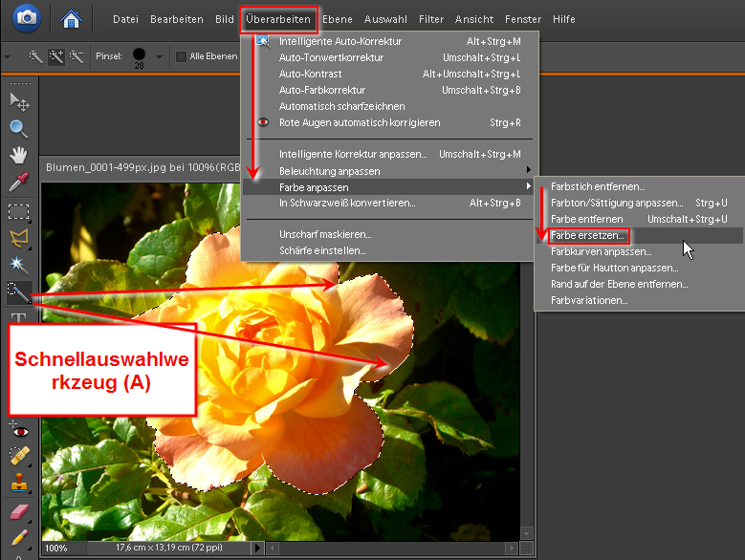Enable the 'Alle Ebenen' checkbox
Screen dimensions: 745x560
pyautogui.click(x=182, y=56)
